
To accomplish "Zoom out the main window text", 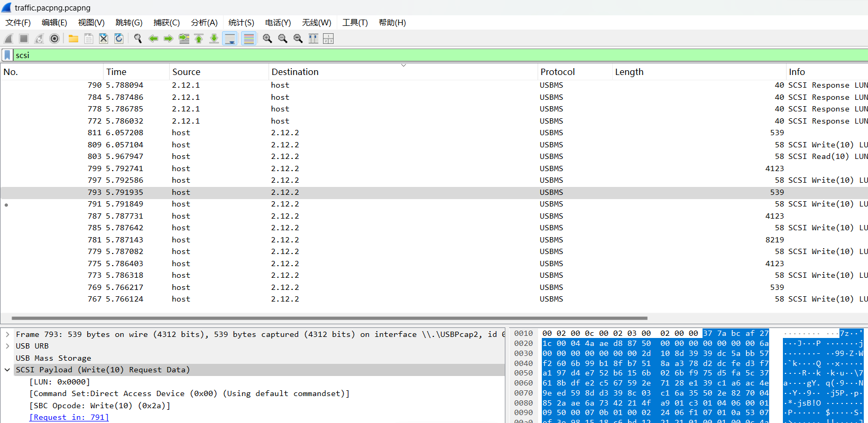I will click(283, 39).
